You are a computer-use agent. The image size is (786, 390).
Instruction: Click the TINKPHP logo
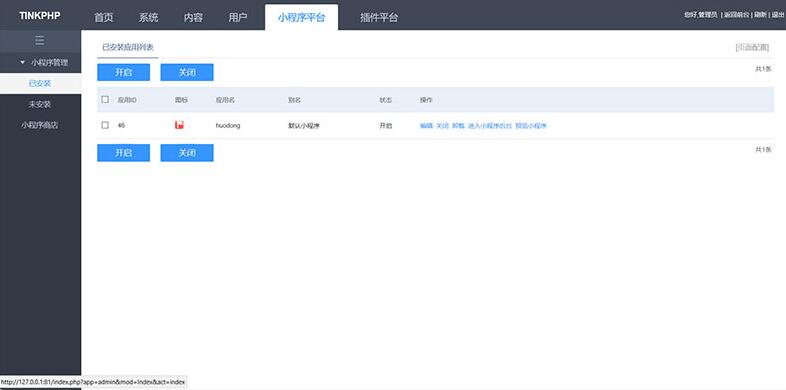tap(40, 16)
